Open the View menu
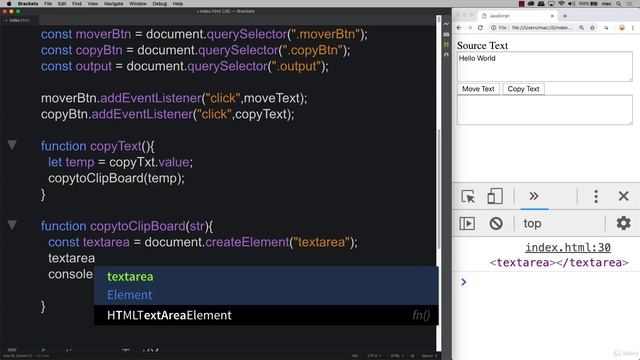The width and height of the screenshot is (640, 360). pyautogui.click(x=93, y=4)
